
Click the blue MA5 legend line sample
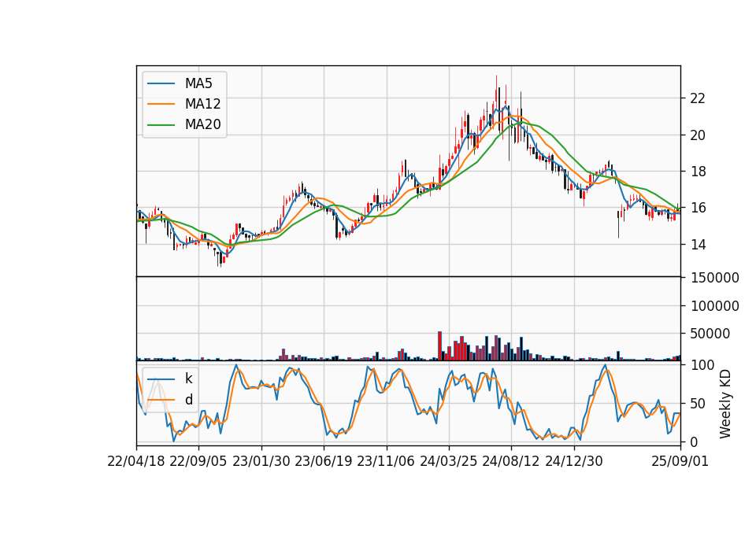pos(161,84)
